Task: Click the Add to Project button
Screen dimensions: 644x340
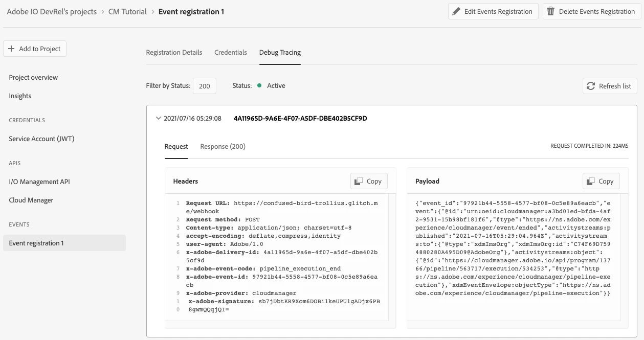Action: pyautogui.click(x=35, y=49)
